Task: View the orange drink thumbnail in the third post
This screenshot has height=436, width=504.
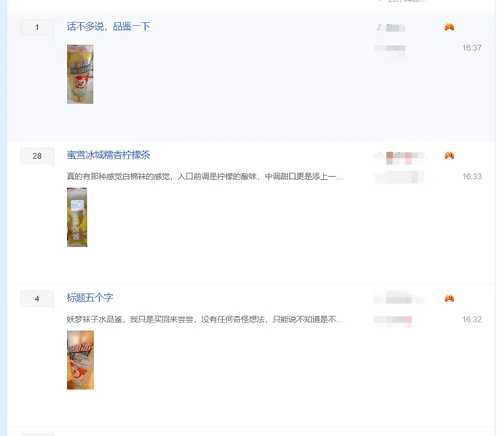Action: coord(80,360)
